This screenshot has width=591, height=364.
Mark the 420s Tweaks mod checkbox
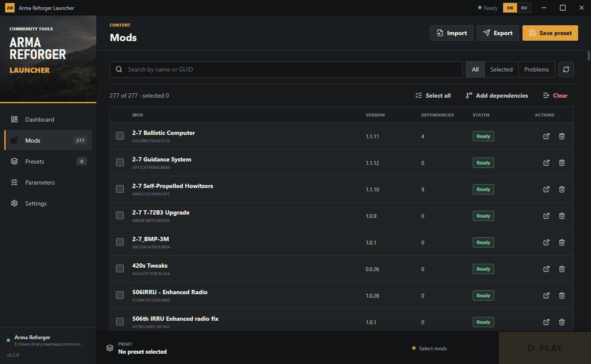[120, 269]
